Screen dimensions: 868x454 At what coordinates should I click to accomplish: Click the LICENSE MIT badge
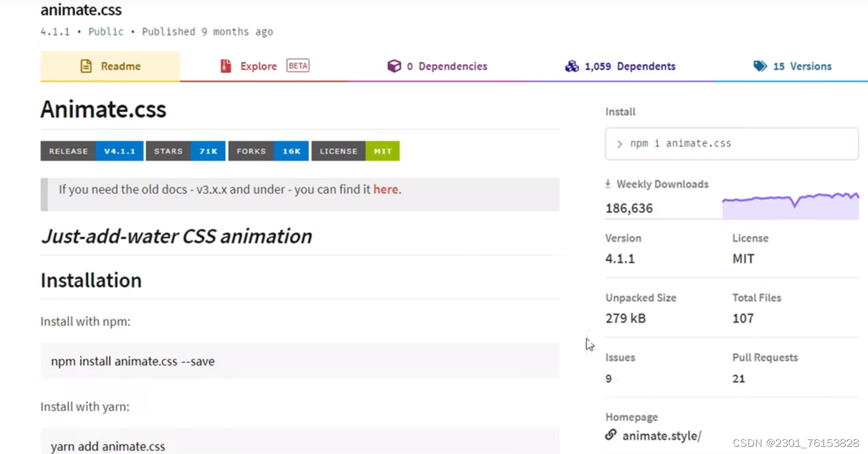(355, 151)
